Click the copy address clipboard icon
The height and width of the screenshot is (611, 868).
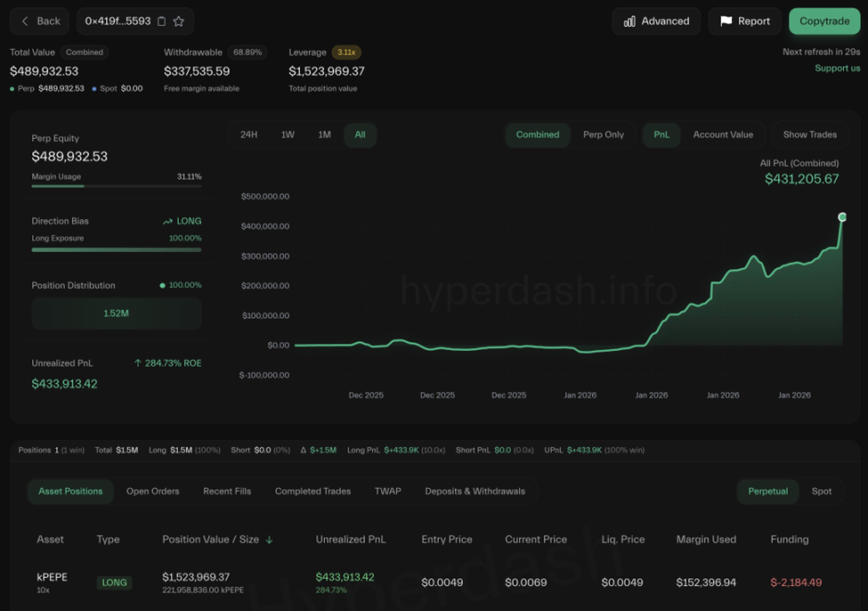point(161,21)
